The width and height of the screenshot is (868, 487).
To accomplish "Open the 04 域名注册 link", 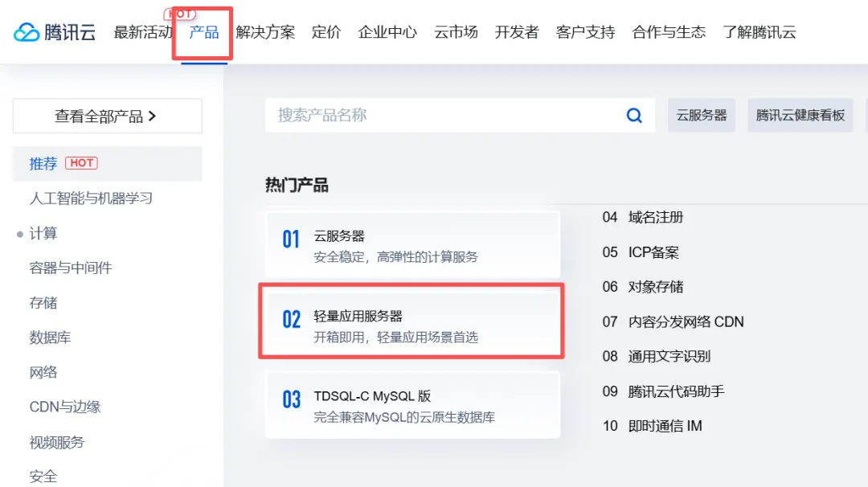I will coord(643,217).
